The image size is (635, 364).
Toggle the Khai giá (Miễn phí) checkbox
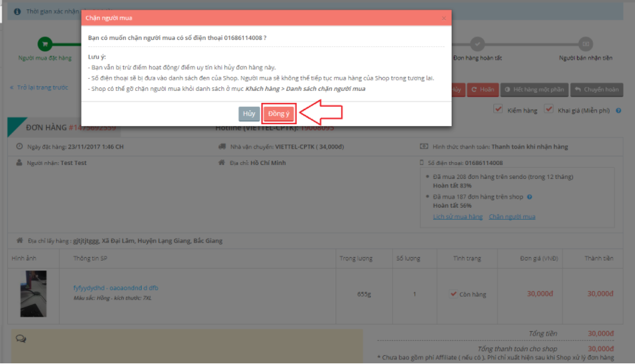549,110
